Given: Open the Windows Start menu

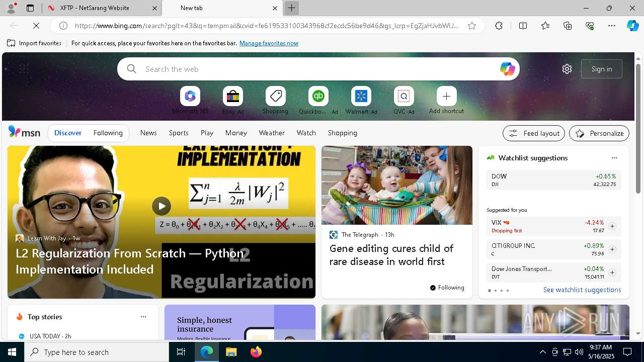Looking at the screenshot, I should [x=12, y=352].
